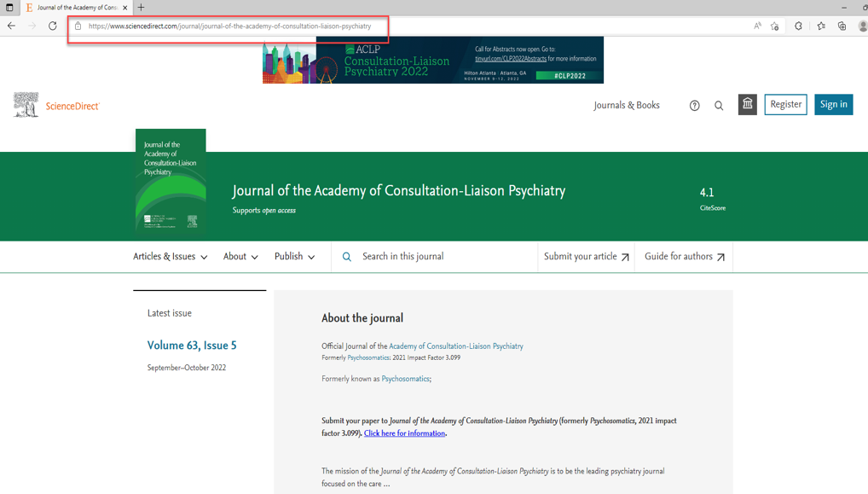The height and width of the screenshot is (494, 868).
Task: Open the ScienceDirect homepage link
Action: (x=72, y=106)
